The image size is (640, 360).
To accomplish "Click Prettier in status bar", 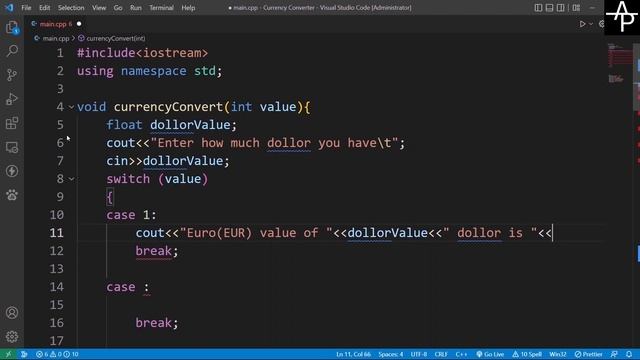I will 589,354.
